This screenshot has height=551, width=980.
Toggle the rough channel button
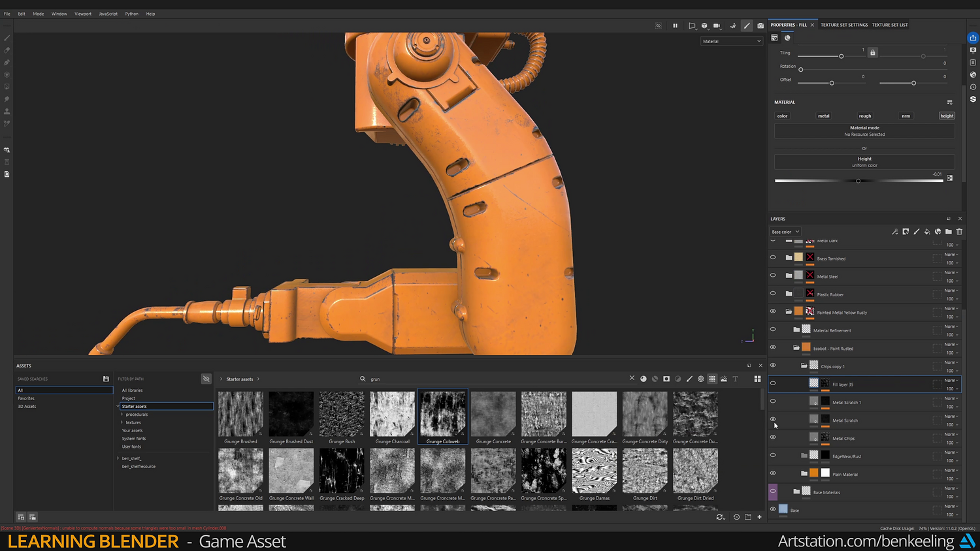coord(865,116)
